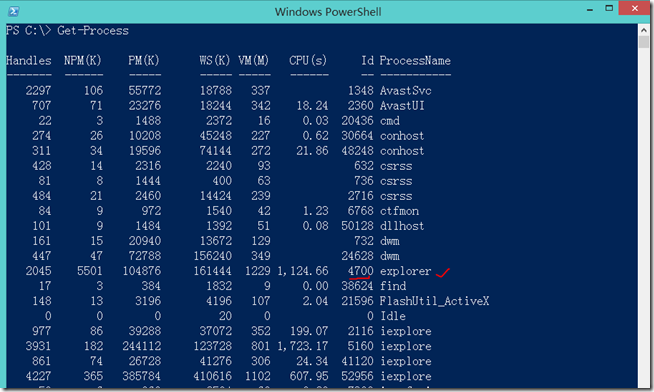Image resolution: width=654 pixels, height=392 pixels.
Task: Click CPU value 18.24 for AvastUI
Action: click(312, 106)
